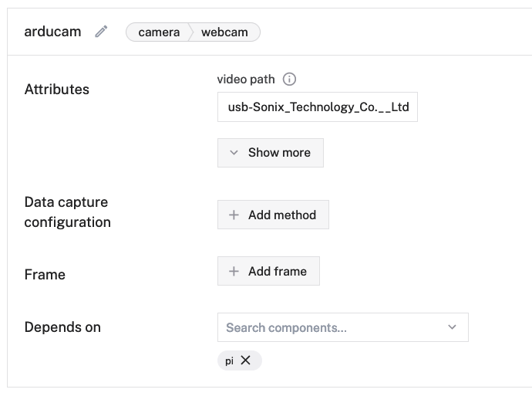Remove the pi dependency with its X icon

pos(246,360)
